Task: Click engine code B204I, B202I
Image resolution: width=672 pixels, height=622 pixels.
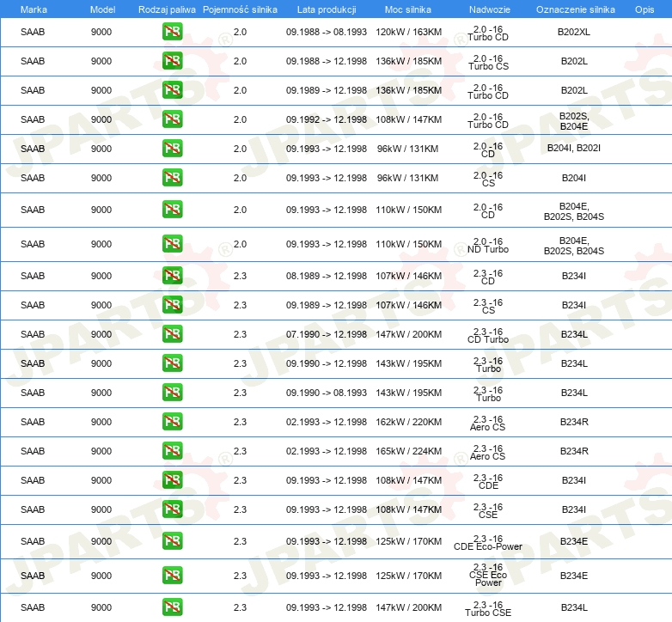Action: pos(574,149)
